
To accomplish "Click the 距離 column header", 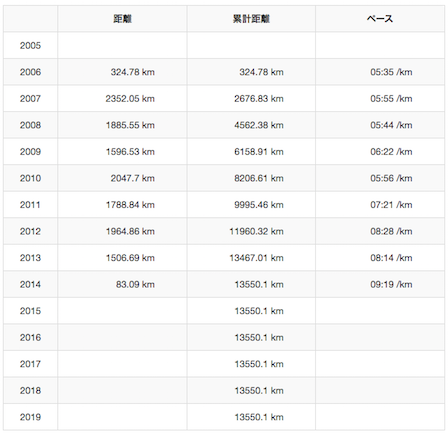I will click(x=122, y=19).
